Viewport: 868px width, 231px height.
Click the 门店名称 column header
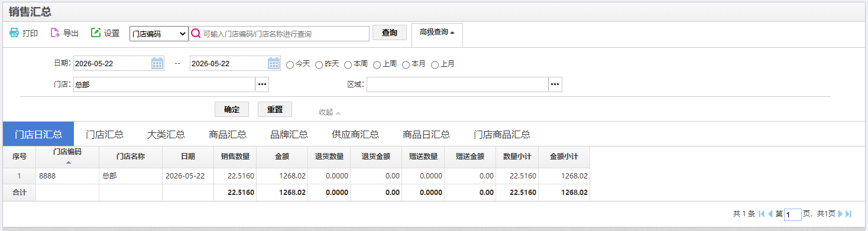[x=131, y=157]
